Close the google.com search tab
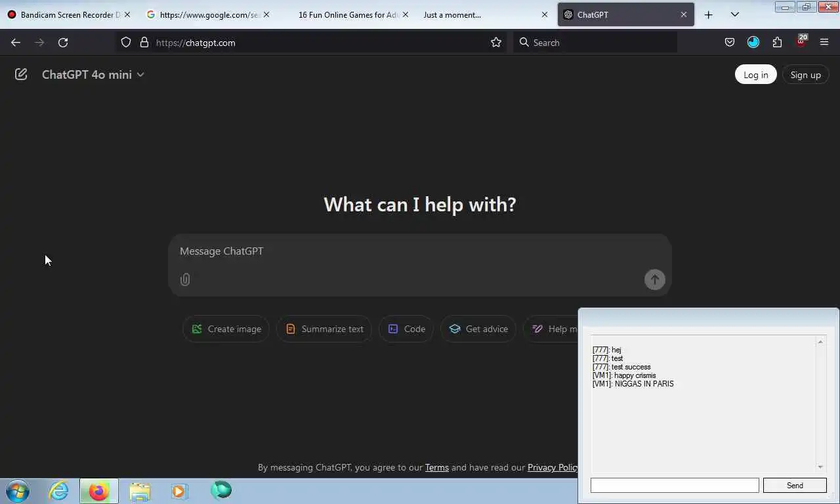Viewport: 840px width, 504px height. 266,14
